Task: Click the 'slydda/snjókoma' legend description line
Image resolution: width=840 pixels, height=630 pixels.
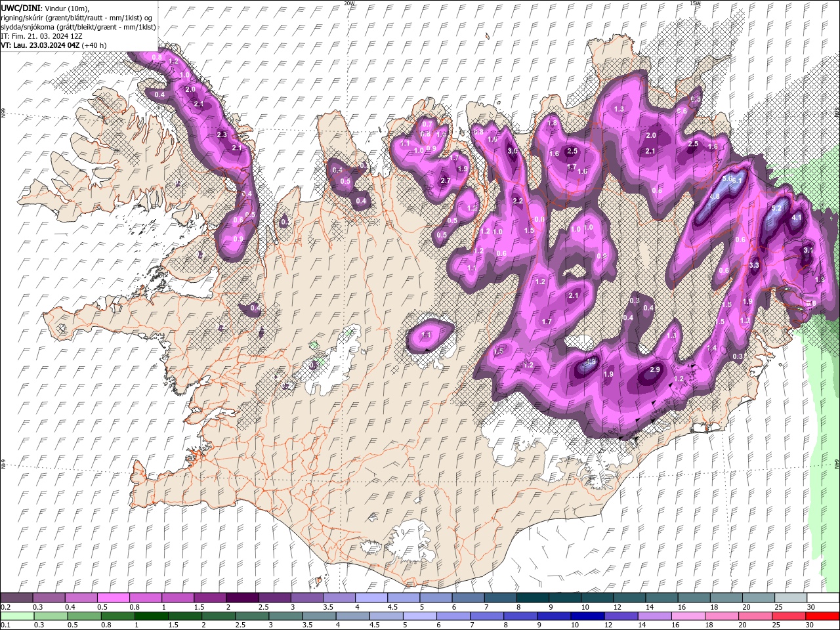Action: coord(78,27)
